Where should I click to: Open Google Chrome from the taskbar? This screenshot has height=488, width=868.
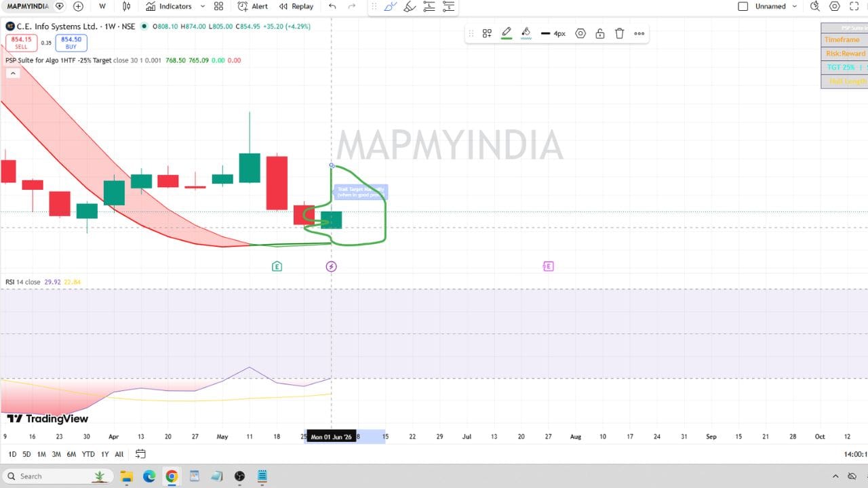(x=172, y=476)
